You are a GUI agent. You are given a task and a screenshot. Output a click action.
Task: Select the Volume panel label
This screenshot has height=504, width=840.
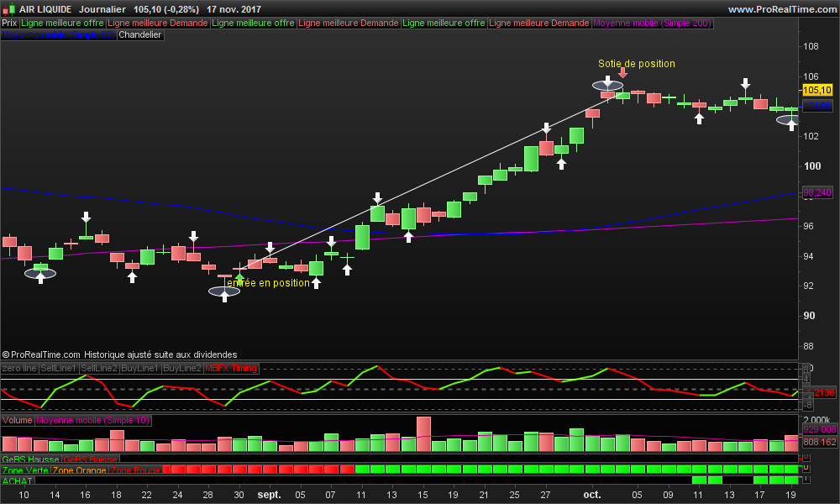click(17, 421)
